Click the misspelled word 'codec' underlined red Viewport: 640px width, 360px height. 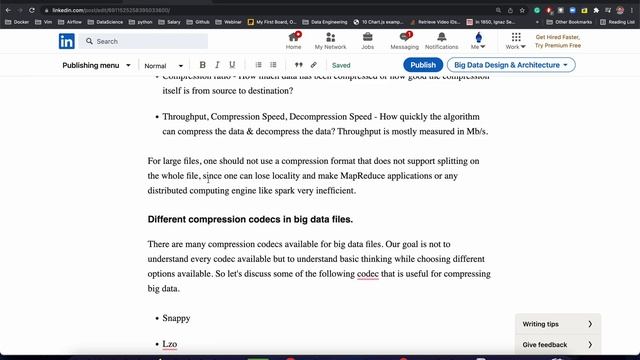pos(368,274)
